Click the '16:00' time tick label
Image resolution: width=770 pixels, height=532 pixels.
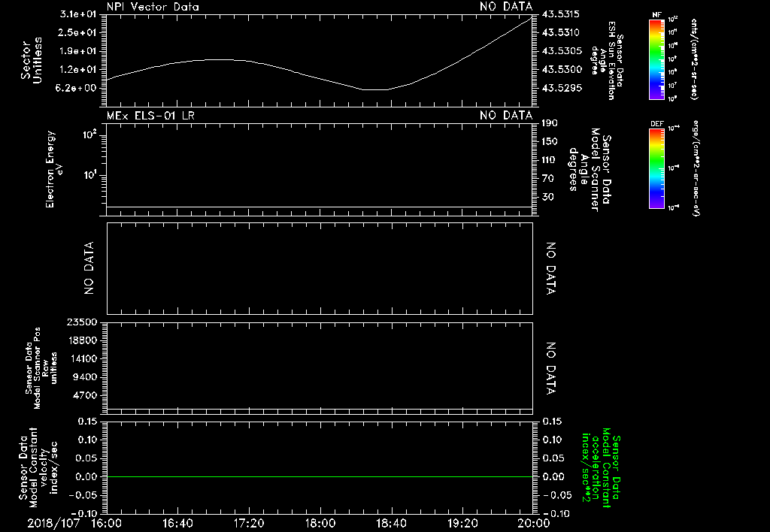107,523
